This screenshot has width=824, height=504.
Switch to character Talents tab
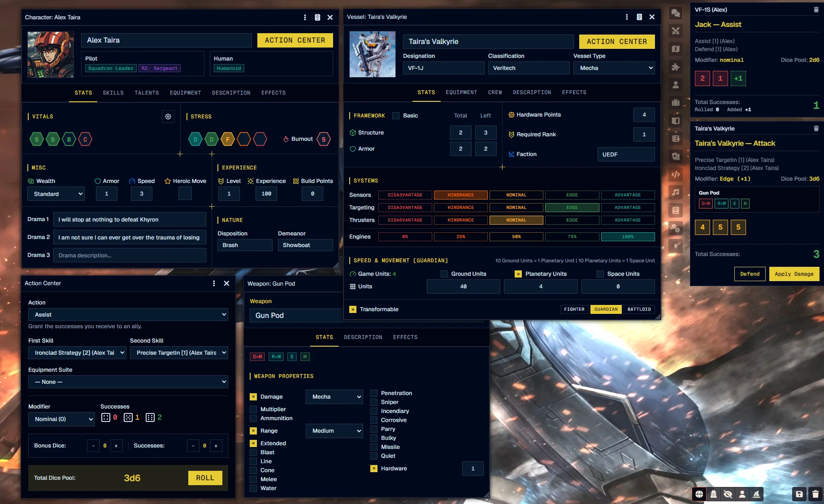(147, 93)
